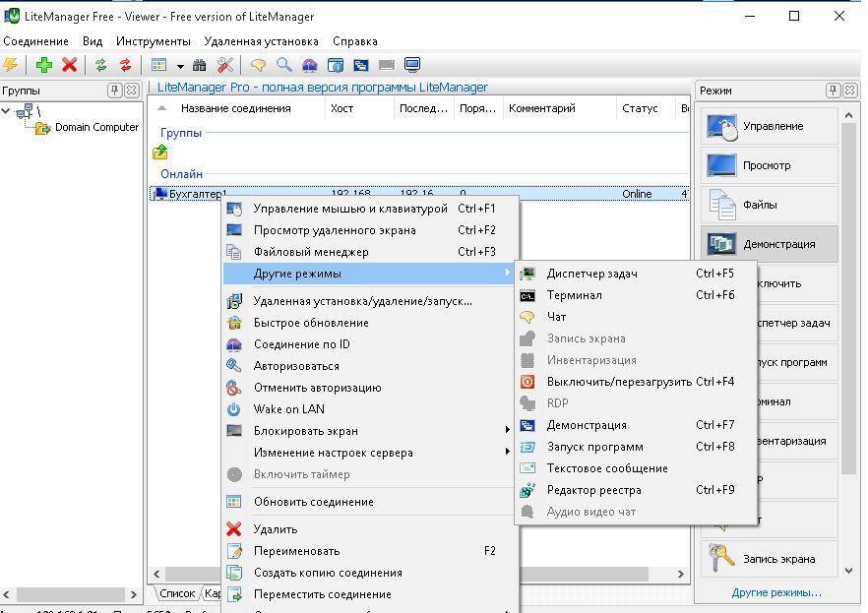Select Терминал from the submenu
This screenshot has width=868, height=613.
[574, 295]
